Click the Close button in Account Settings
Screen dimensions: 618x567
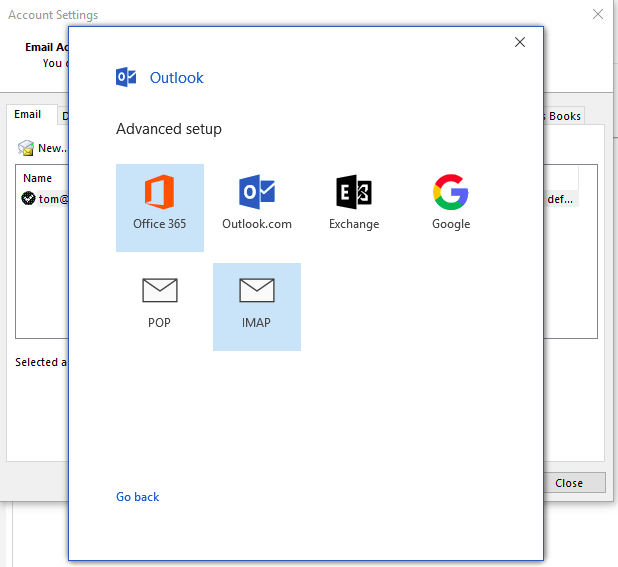[x=575, y=483]
